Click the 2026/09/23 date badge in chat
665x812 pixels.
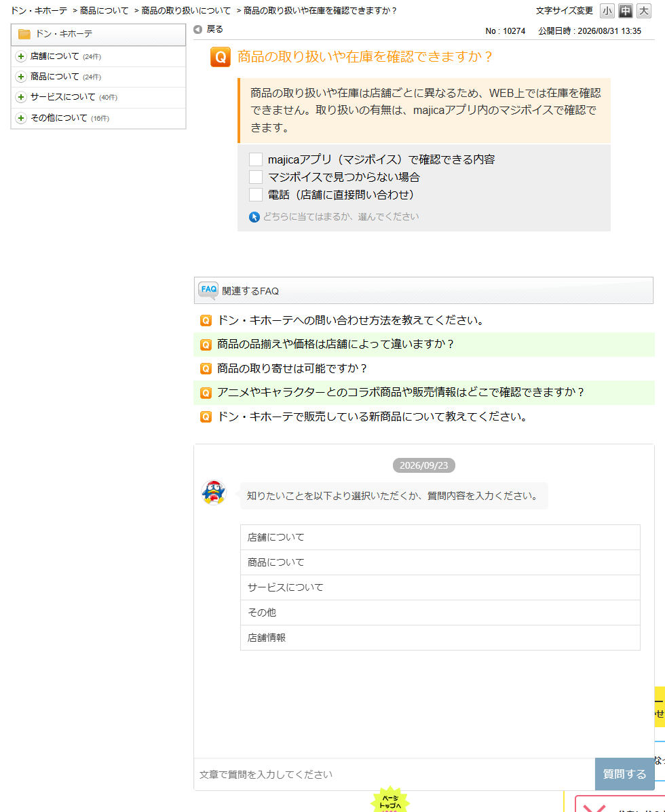(x=423, y=465)
